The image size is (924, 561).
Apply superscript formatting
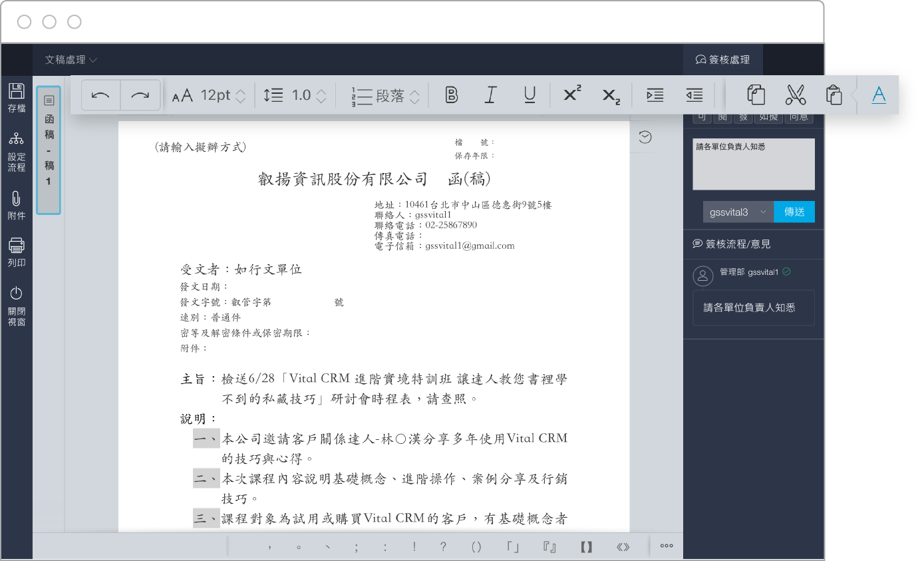tap(572, 94)
